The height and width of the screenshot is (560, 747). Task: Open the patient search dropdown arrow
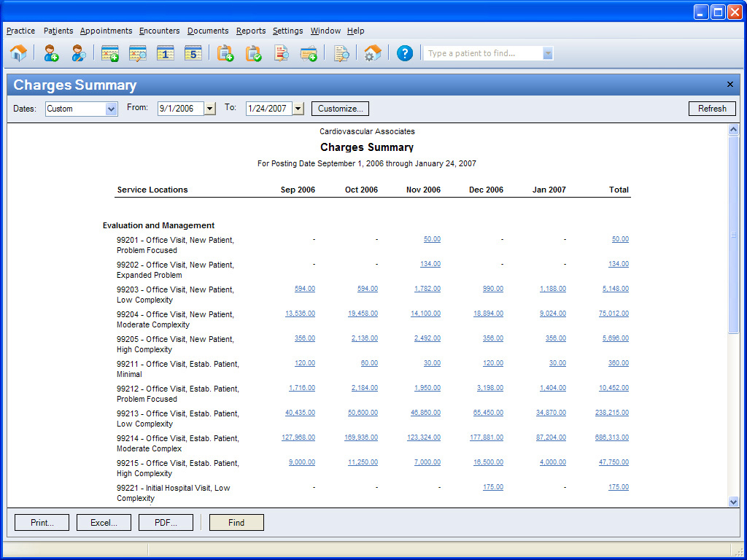pos(548,53)
